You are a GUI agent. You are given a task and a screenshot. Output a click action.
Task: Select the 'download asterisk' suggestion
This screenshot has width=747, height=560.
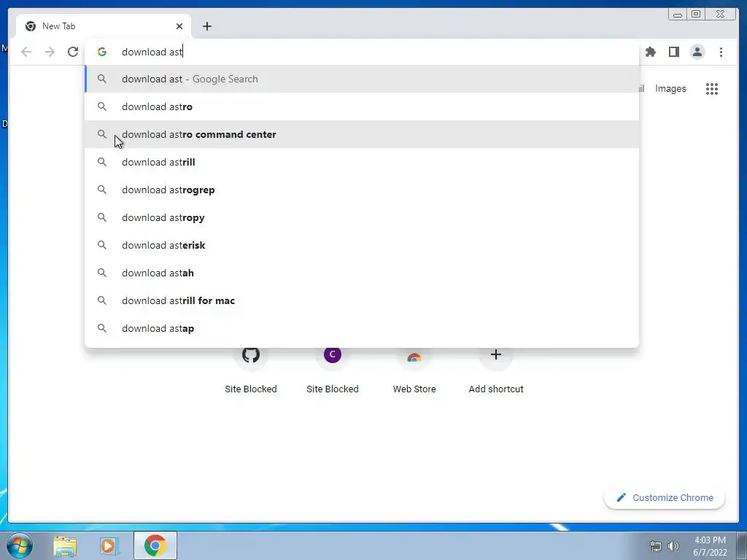362,245
